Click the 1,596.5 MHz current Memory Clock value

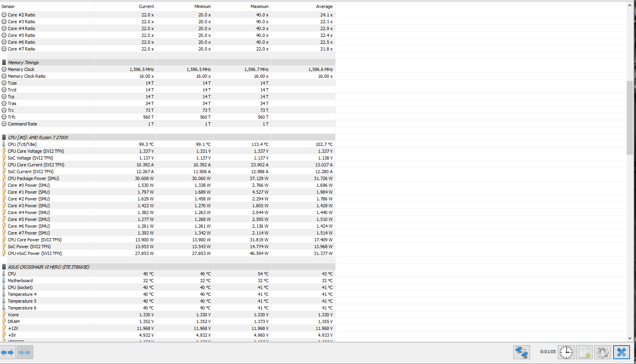pyautogui.click(x=142, y=69)
